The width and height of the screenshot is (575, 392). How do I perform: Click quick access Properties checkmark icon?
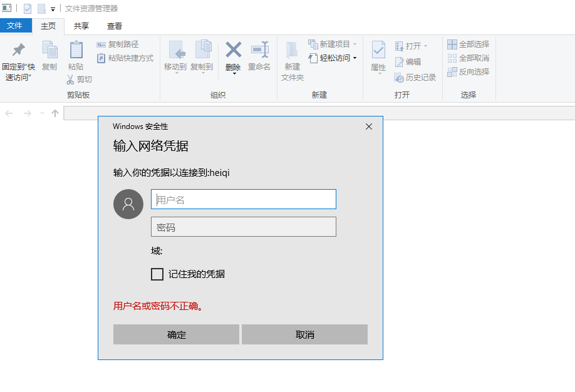point(28,8)
